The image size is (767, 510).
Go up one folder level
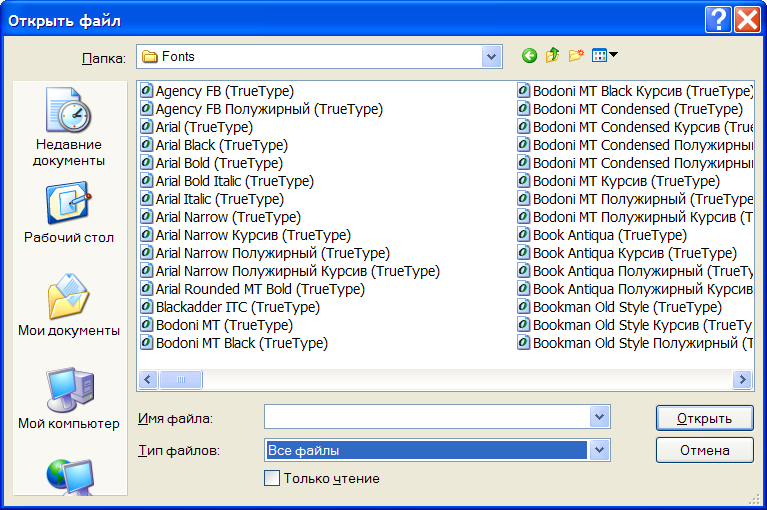point(552,56)
